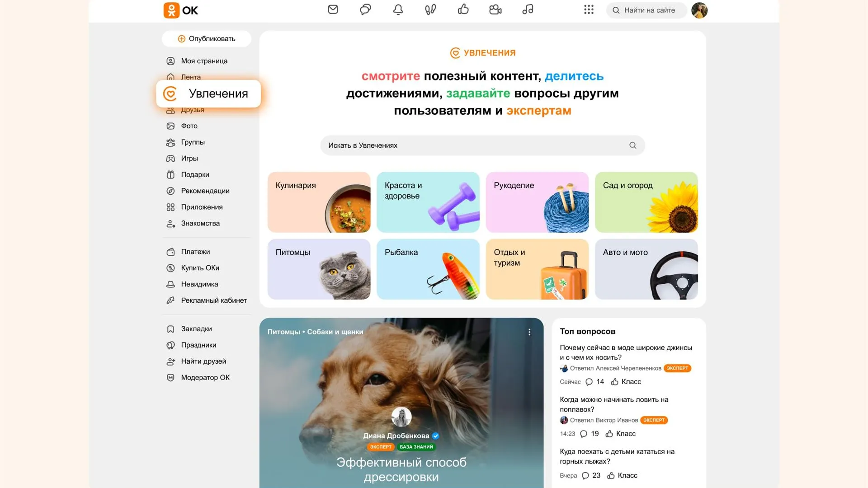Open music note icon in top bar
Image resolution: width=868 pixels, height=488 pixels.
tap(528, 9)
